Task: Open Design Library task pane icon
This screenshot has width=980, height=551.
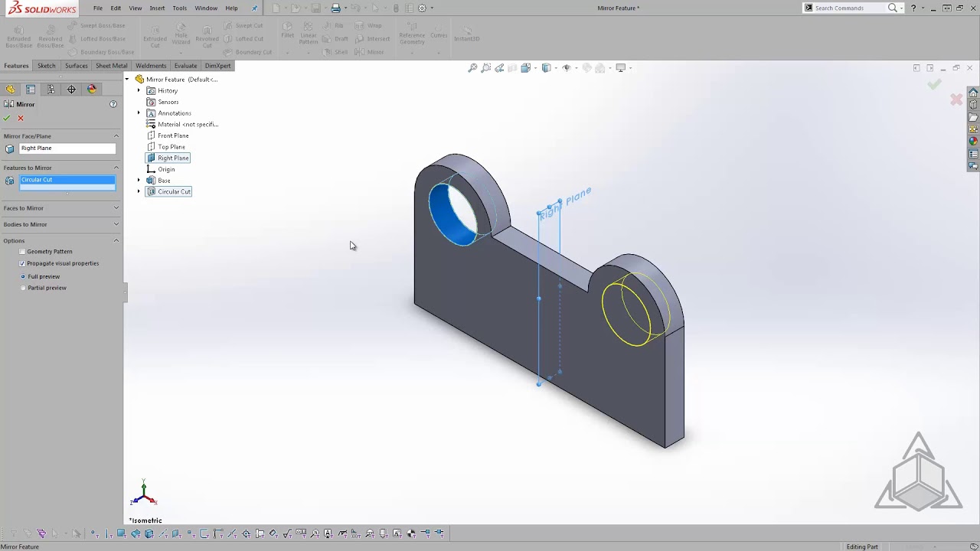Action: click(x=973, y=105)
